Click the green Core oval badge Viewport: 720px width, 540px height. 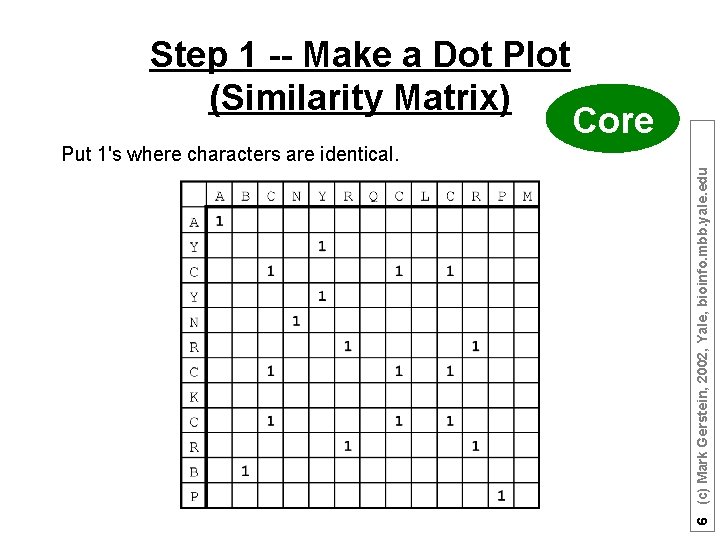coord(613,119)
